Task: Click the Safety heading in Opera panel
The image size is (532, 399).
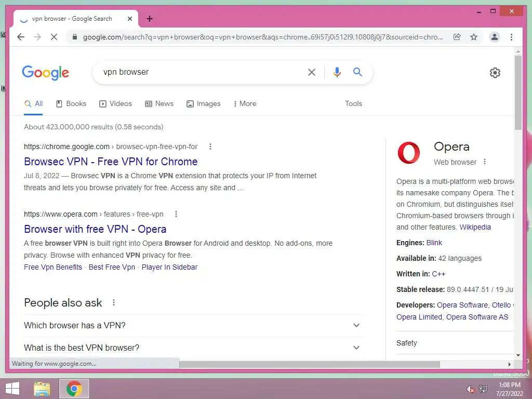Action: [406, 343]
